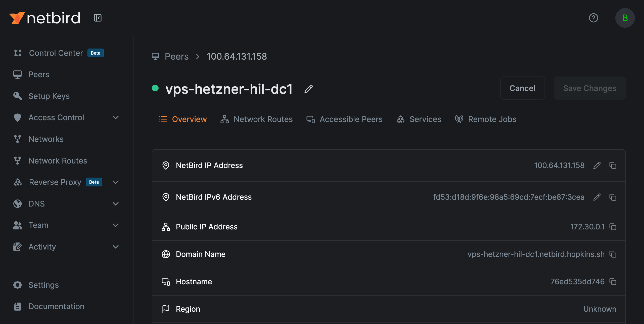Click the Beta badge next to Reverse Proxy
Screen dimensions: 644x324
point(94,182)
